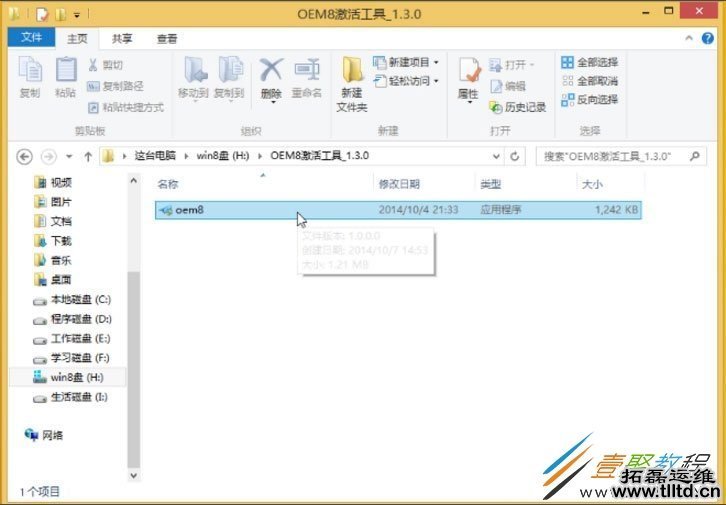Expand the breadcrumb arrow after 这台电脑
Viewport: 726px width, 505px height.
(186, 156)
